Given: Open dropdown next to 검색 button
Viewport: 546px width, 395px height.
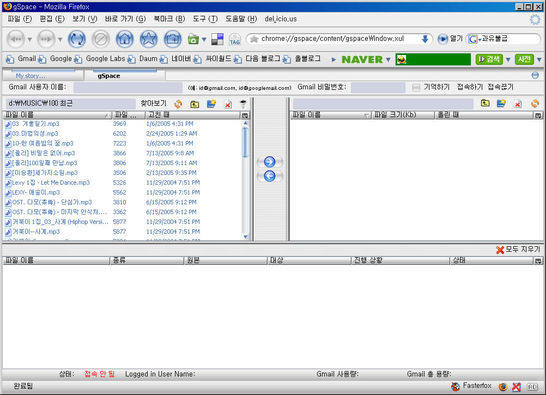Looking at the screenshot, I should point(508,60).
